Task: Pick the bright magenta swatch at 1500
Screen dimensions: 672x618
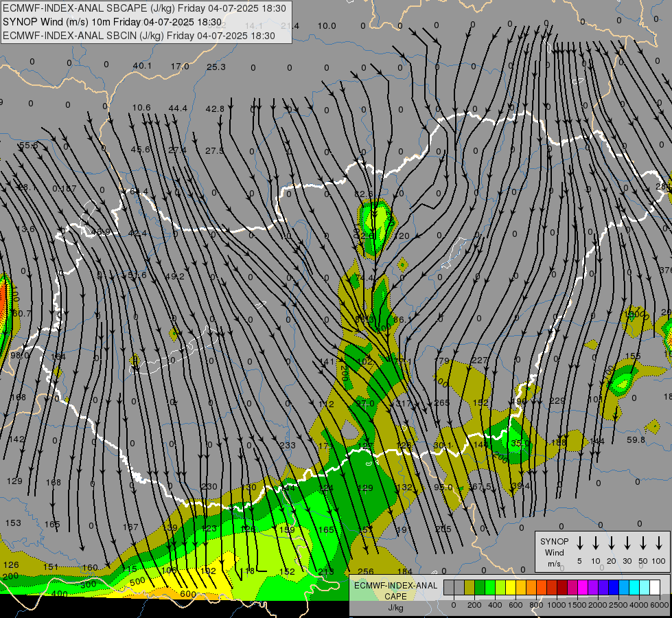Action: (x=583, y=588)
